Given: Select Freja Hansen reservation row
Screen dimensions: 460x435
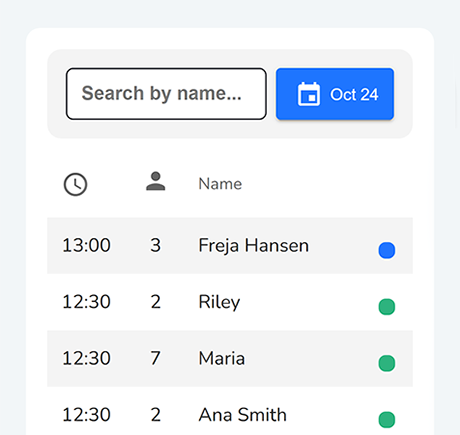Looking at the screenshot, I should coord(230,246).
